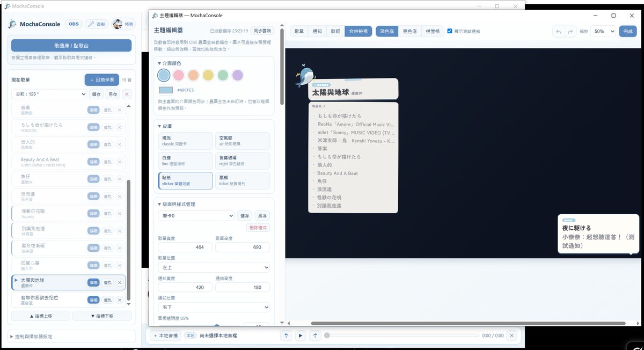Screen dimensions: 644x350
Task: Open the 目前：123 setlist dropdown
Action: (49, 94)
